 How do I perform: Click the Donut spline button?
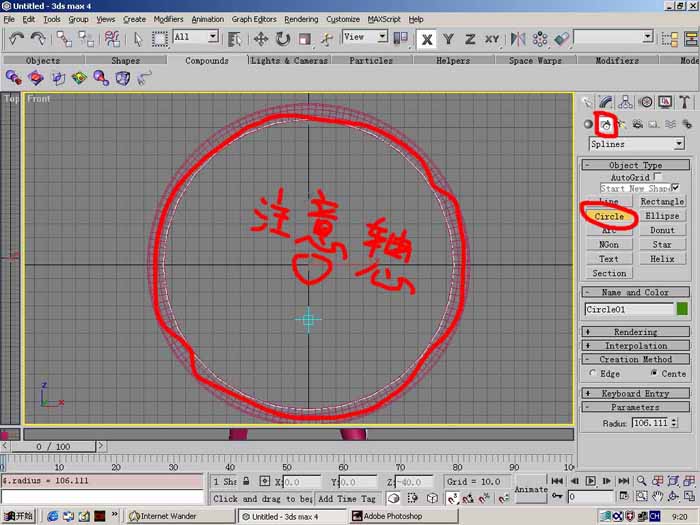[x=662, y=230]
